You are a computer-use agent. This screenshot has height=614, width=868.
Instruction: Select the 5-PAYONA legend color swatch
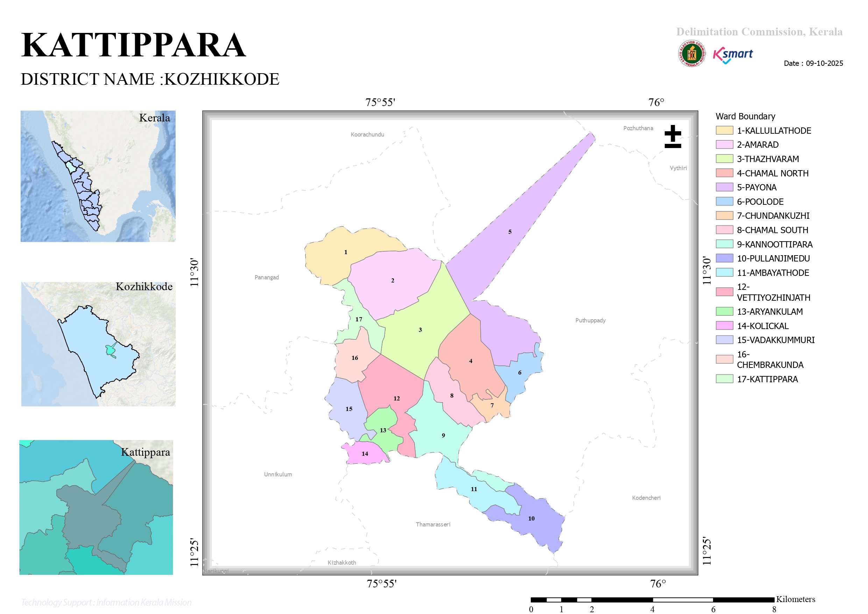coord(724,187)
